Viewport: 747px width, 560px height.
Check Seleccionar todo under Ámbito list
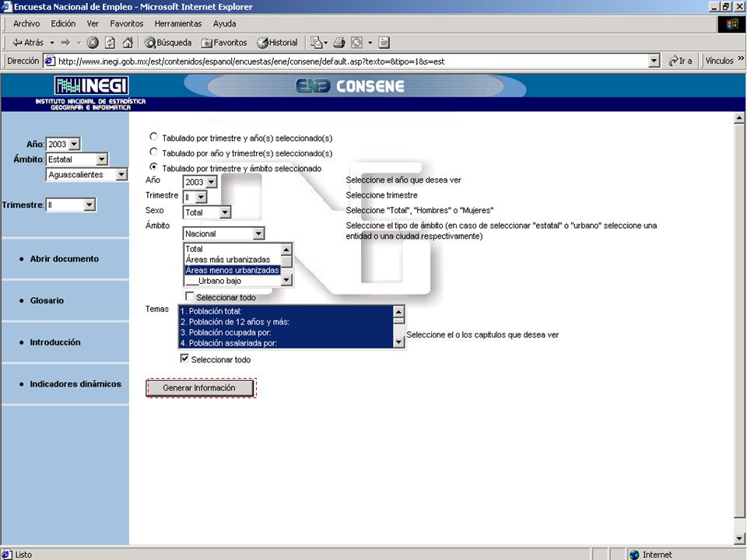190,296
